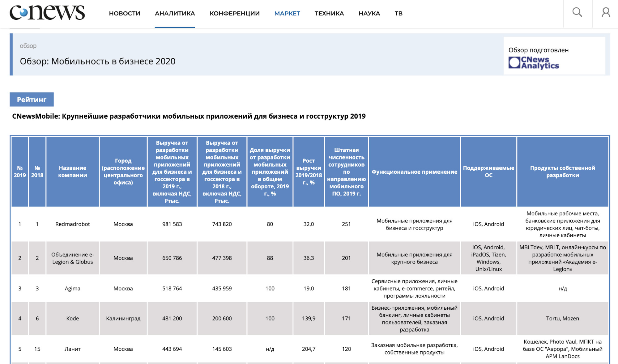618x364 pixels.
Task: Open the ТВ menu item
Action: [399, 13]
